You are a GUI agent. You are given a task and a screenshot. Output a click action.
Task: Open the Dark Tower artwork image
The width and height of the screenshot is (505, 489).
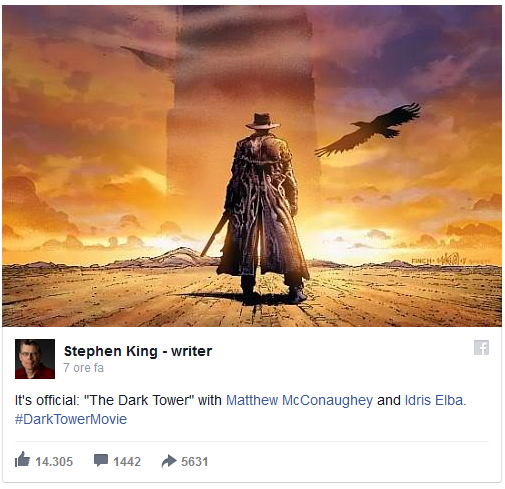(x=252, y=166)
